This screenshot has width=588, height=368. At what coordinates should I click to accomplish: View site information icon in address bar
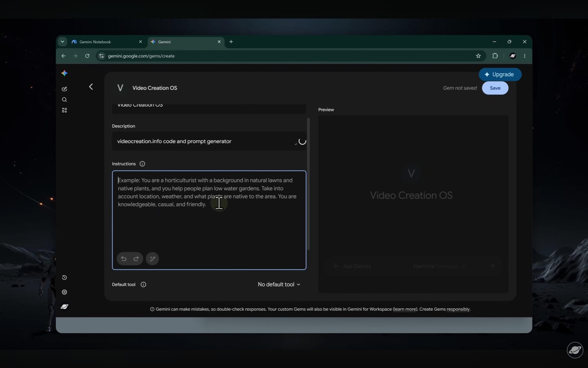point(102,56)
